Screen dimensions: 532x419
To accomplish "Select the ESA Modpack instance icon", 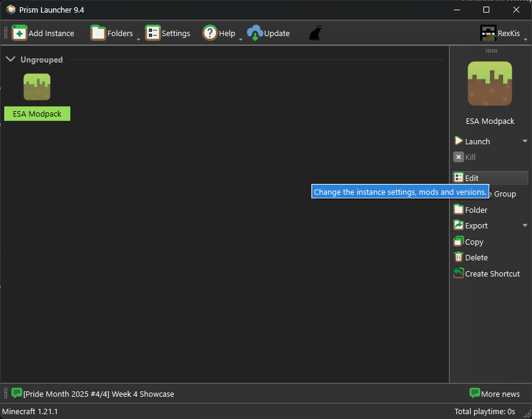I will click(x=37, y=87).
